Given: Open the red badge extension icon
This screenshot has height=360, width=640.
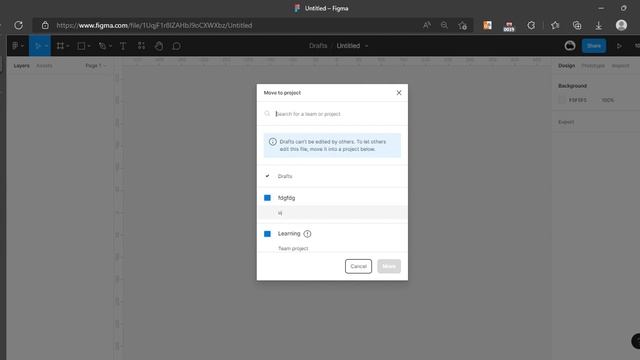Looking at the screenshot, I should click(x=509, y=26).
